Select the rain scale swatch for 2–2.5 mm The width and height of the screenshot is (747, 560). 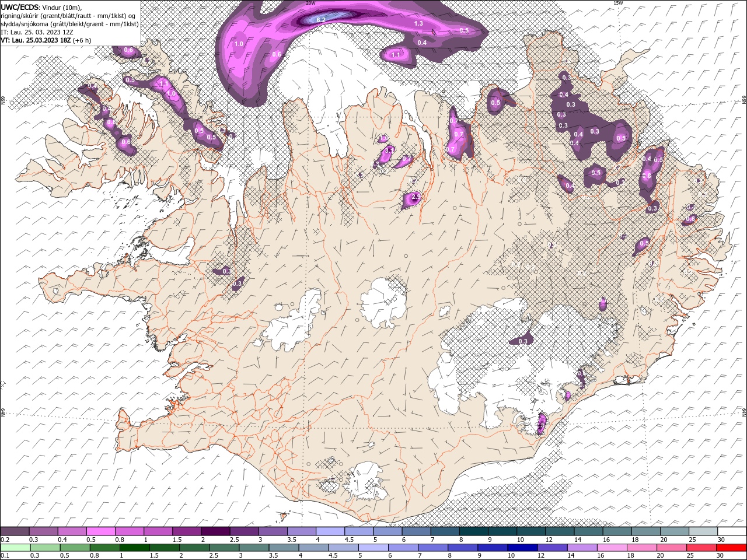(194, 547)
